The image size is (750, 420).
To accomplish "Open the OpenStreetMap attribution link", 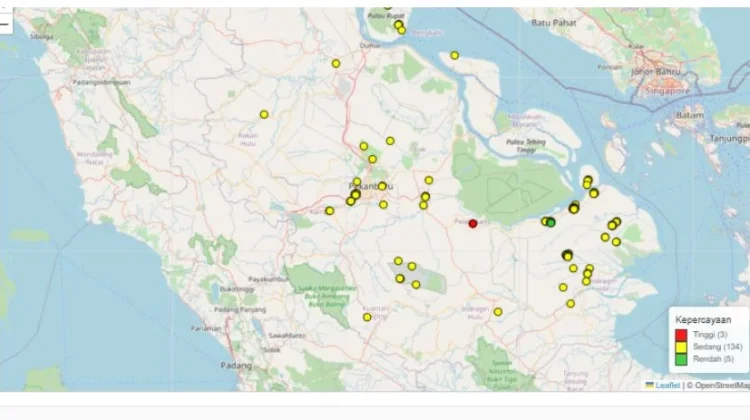I will (x=718, y=385).
